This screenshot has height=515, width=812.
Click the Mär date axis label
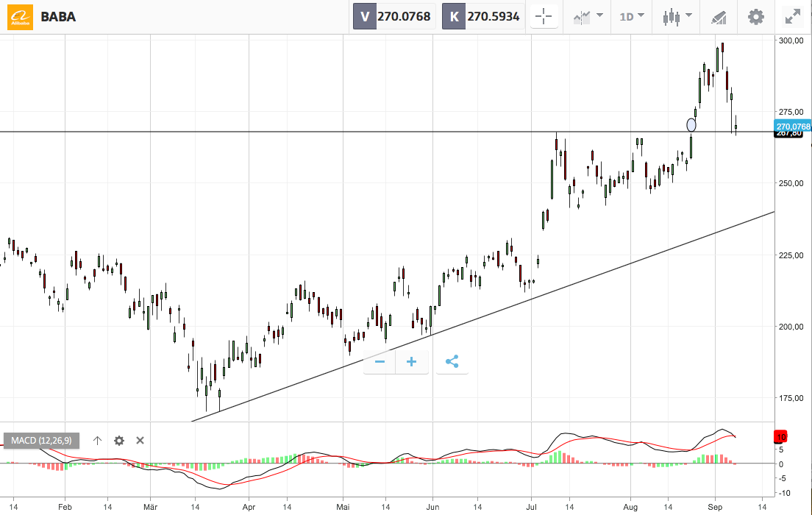point(150,507)
